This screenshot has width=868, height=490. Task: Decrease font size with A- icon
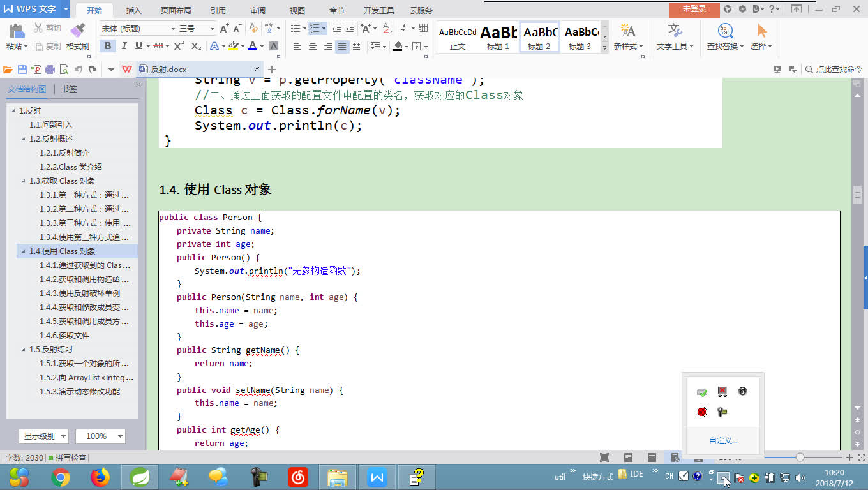[x=237, y=29]
